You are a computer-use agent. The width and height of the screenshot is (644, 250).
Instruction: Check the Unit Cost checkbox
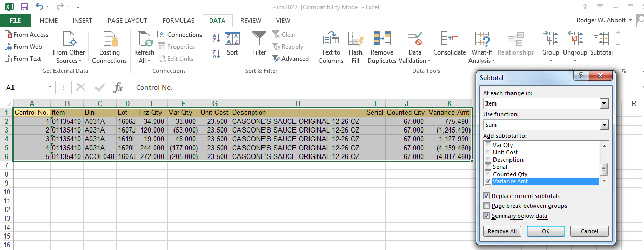tap(488, 152)
